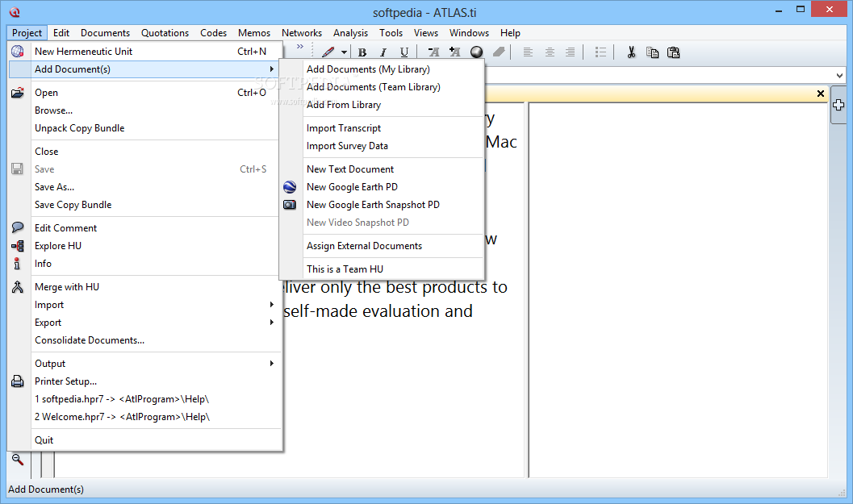Choose Import Transcript

(x=382, y=128)
